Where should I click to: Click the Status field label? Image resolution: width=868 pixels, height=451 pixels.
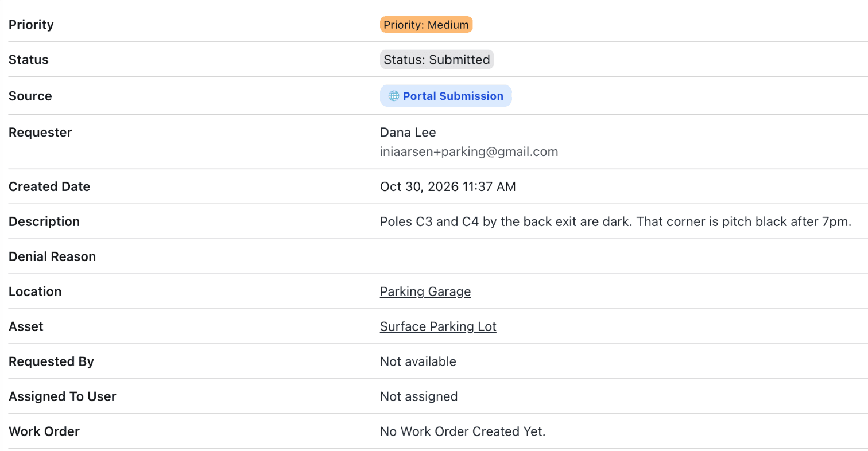point(29,60)
